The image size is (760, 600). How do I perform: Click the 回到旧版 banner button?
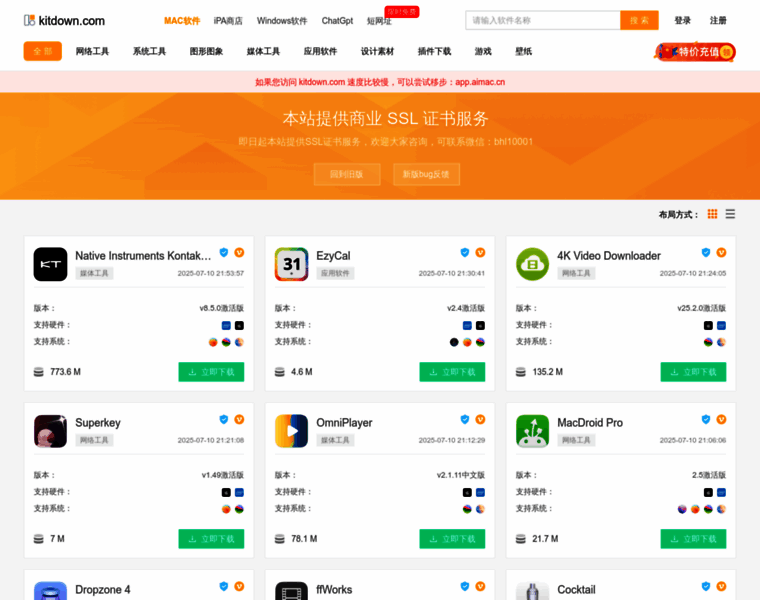347,174
